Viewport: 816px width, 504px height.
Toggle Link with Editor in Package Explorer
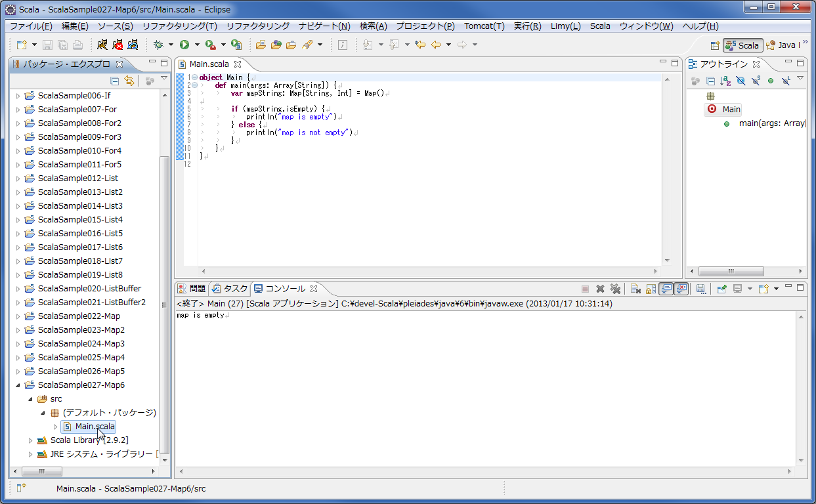click(129, 81)
